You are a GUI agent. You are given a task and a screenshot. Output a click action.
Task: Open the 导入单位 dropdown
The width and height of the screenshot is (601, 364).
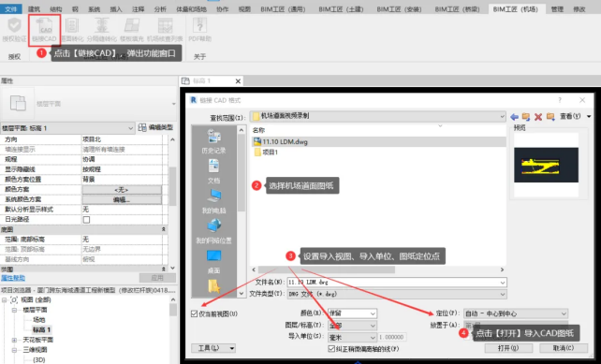352,337
